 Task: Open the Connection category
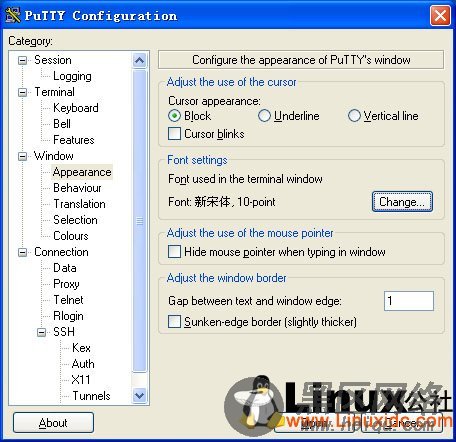(61, 252)
